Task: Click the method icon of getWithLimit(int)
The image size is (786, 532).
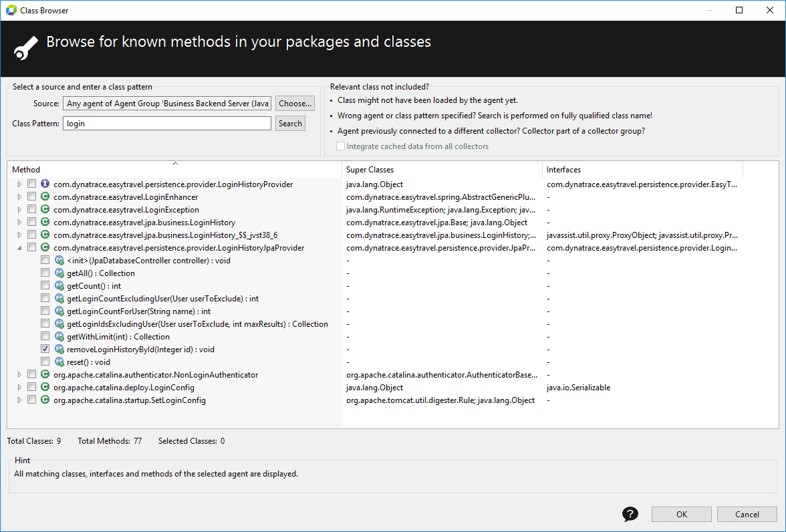Action: (x=59, y=336)
